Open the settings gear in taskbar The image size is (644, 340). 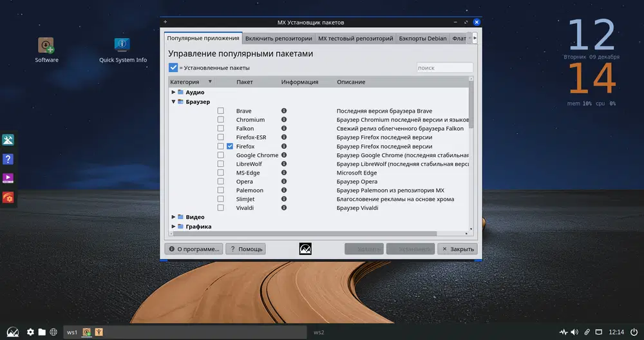coord(30,332)
